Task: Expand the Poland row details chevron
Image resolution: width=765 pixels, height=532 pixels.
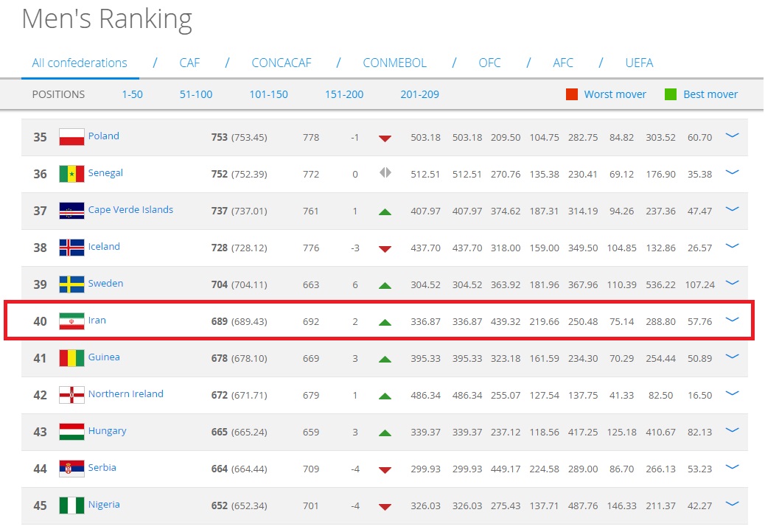Action: [732, 136]
